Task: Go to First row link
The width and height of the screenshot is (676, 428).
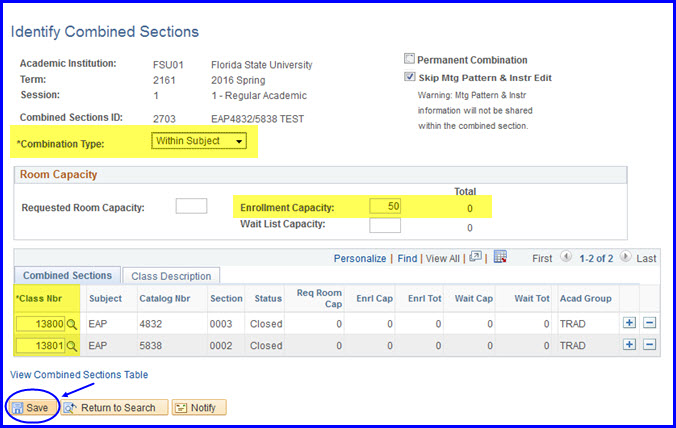Action: coord(542,259)
